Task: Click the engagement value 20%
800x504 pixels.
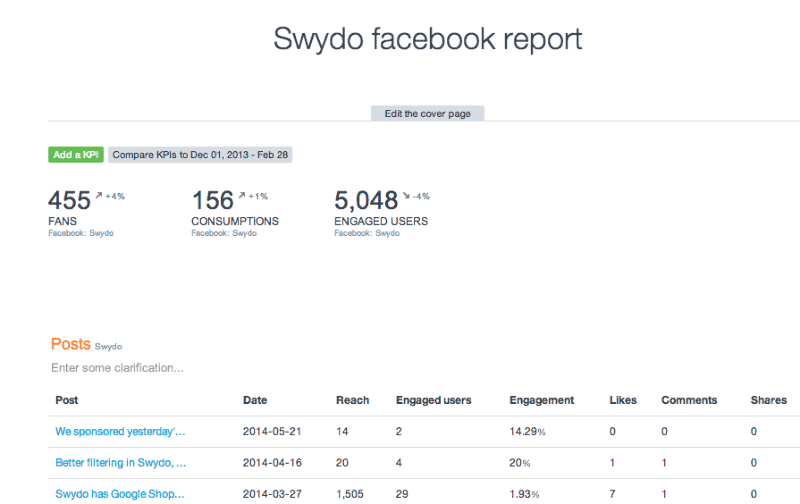Action: coord(519,463)
